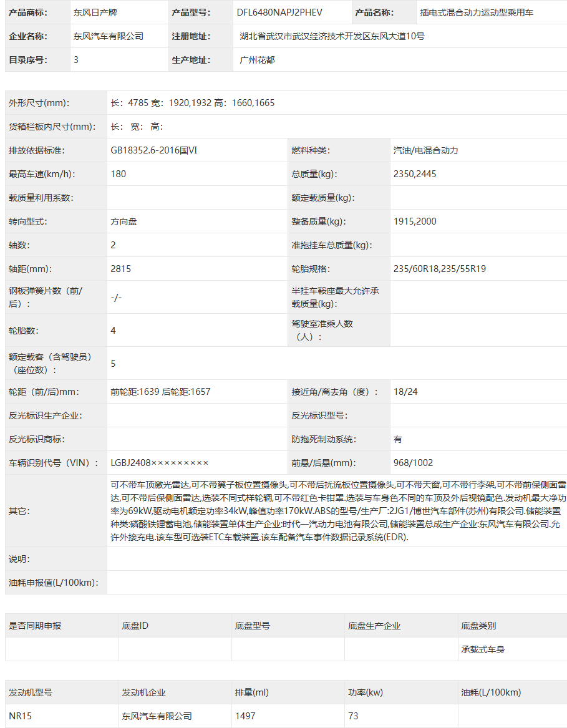Image resolution: width=567 pixels, height=728 pixels.
Task: Click the 半挂车鞍座最大允许承载质量 label
Action: pos(336,297)
